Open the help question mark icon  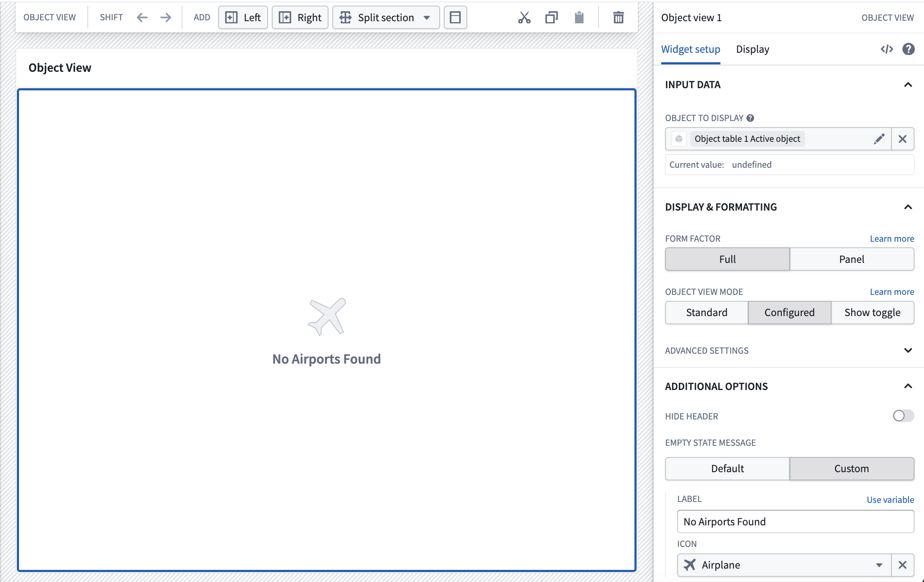[908, 49]
